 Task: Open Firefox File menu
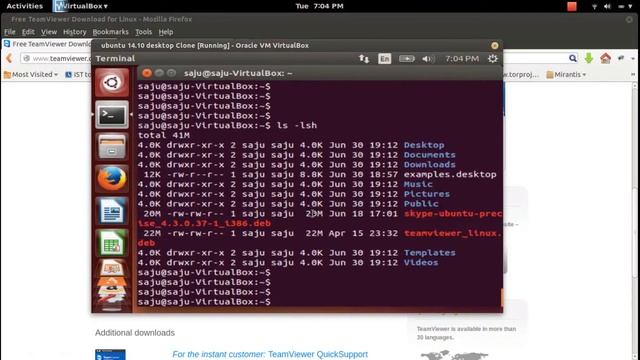point(10,32)
